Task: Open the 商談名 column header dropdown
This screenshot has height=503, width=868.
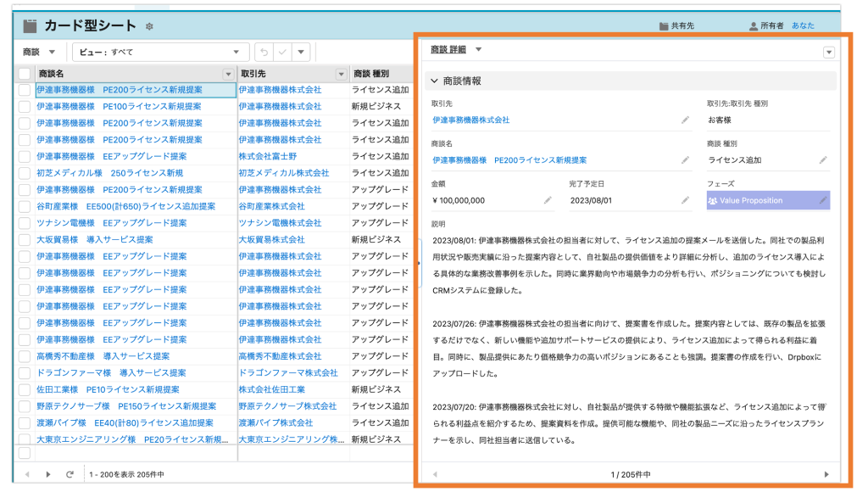Action: click(228, 74)
